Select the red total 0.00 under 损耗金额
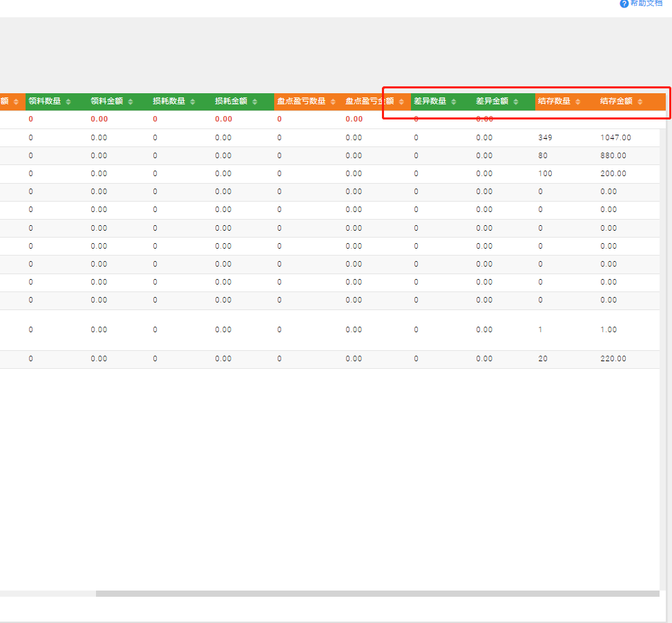The width and height of the screenshot is (672, 623). pyautogui.click(x=223, y=119)
